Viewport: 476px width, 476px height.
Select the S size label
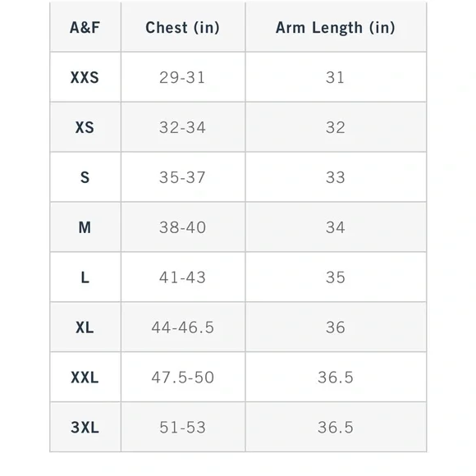(x=85, y=177)
